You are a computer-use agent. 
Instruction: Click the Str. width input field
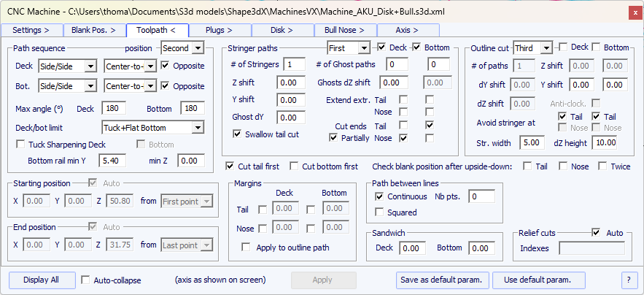530,142
